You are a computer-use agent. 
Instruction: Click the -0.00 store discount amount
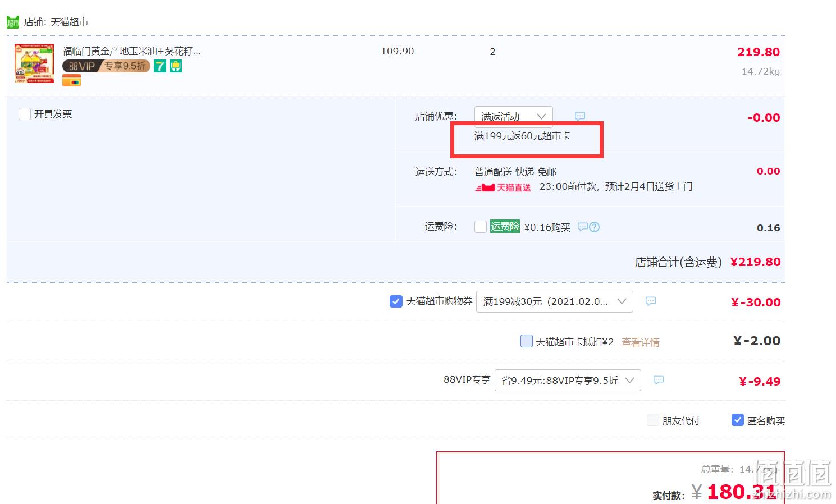(x=764, y=117)
